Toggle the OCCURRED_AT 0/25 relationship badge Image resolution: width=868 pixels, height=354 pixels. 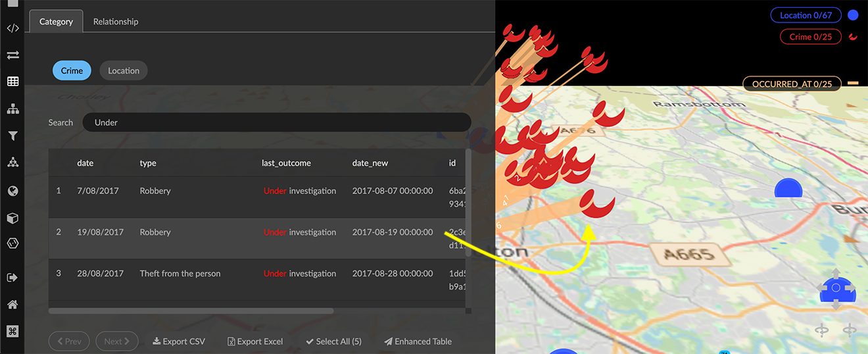coord(792,84)
